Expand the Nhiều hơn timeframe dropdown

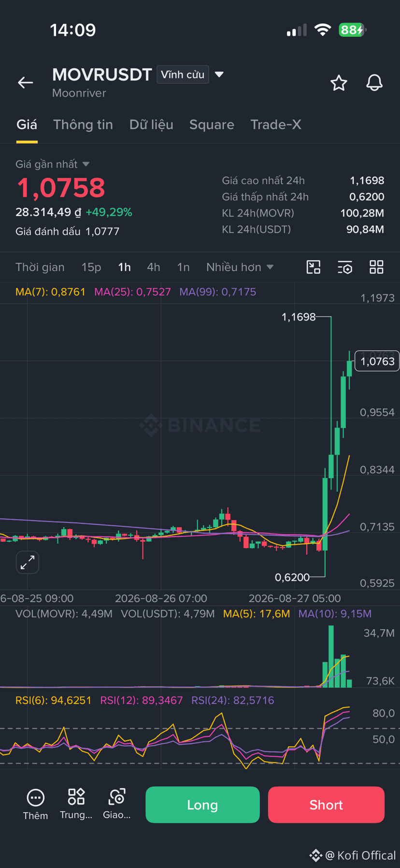240,267
